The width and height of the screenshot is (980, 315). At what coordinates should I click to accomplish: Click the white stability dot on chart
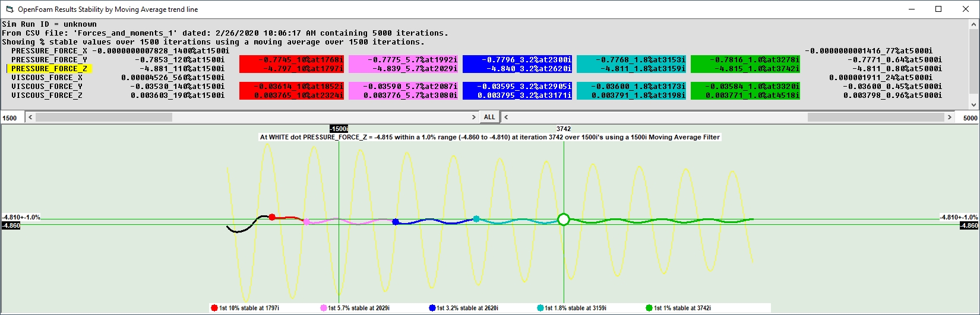coord(564,220)
